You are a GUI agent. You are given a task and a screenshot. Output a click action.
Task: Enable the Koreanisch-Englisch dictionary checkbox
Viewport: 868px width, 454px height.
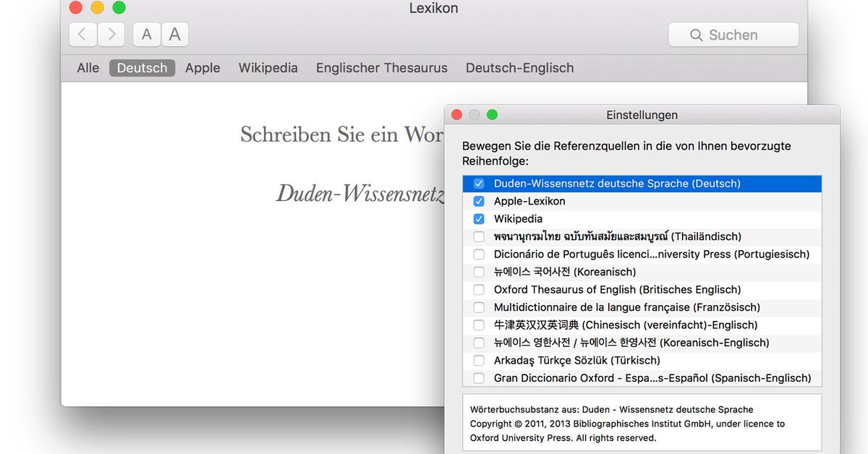click(x=479, y=343)
